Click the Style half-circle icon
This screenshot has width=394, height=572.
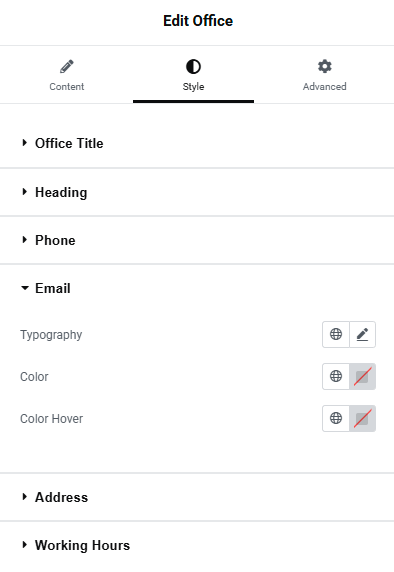193,66
